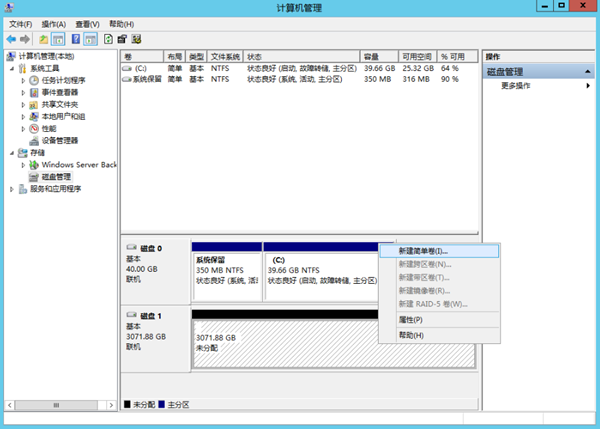The height and width of the screenshot is (429, 600).
Task: Open the 查看(V) menu
Action: click(x=90, y=23)
